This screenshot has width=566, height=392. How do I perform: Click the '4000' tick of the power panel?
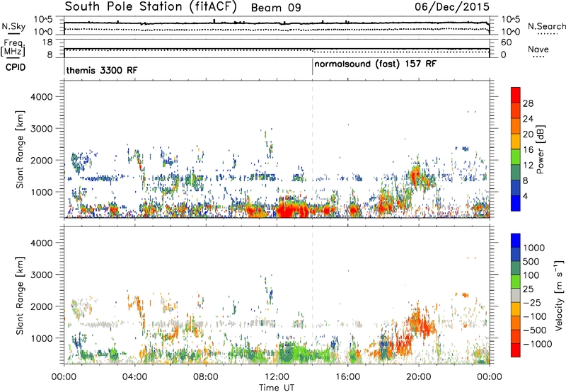42,97
